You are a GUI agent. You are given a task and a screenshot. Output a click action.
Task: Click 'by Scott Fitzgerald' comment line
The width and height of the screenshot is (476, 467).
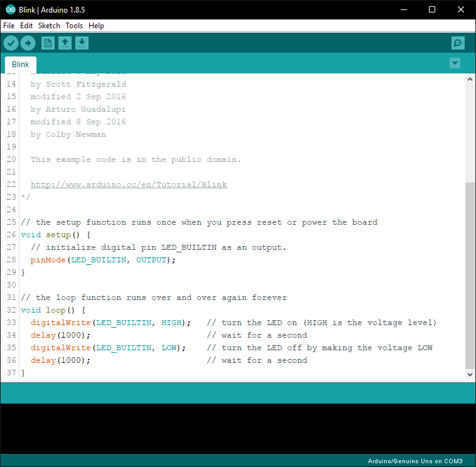(x=78, y=84)
